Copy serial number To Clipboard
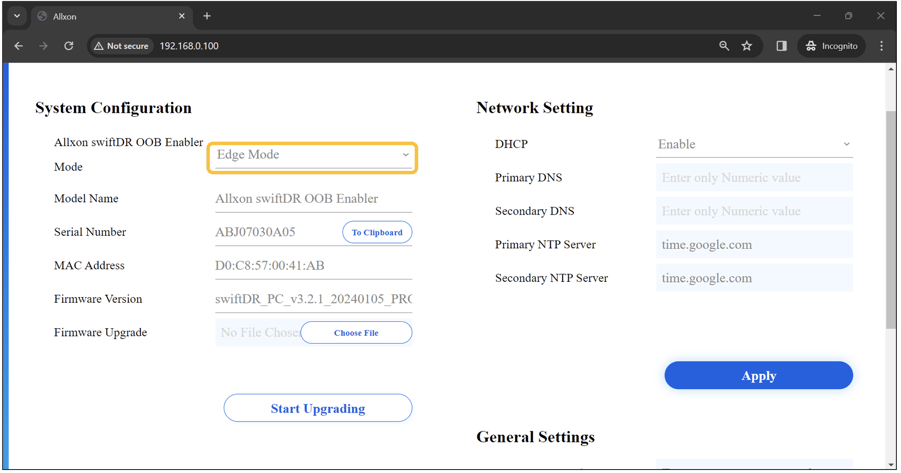This screenshot has height=473, width=901. 377,232
